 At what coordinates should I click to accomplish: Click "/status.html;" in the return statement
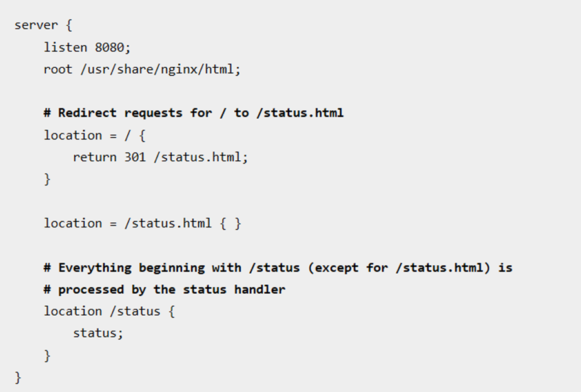tap(200, 157)
